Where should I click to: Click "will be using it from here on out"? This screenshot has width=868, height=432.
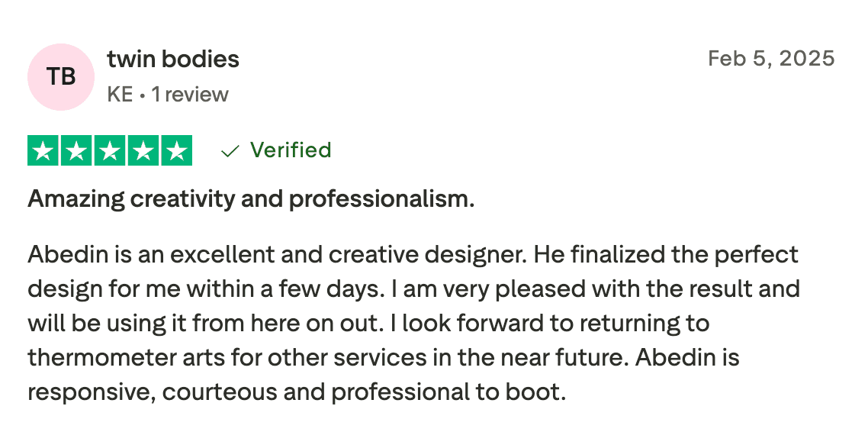click(x=203, y=323)
